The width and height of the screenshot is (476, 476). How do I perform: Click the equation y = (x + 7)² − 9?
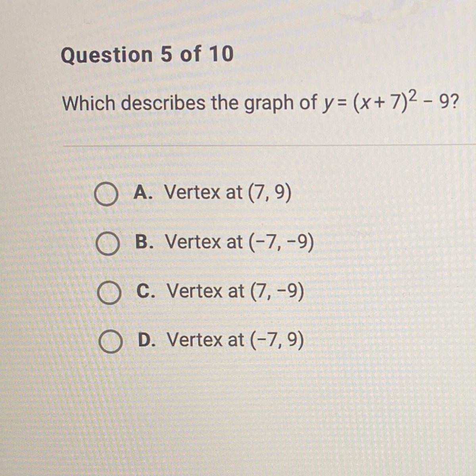click(x=384, y=103)
